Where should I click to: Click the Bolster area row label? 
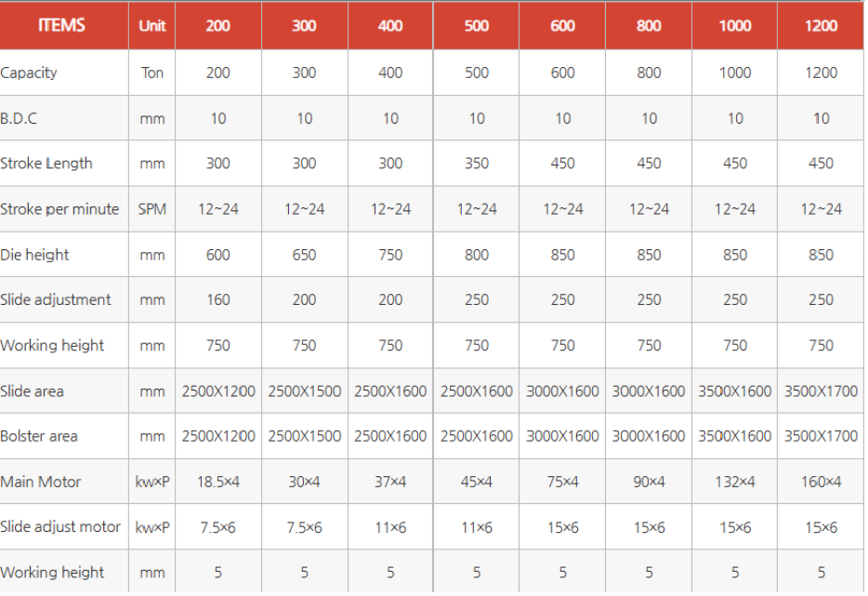point(39,436)
